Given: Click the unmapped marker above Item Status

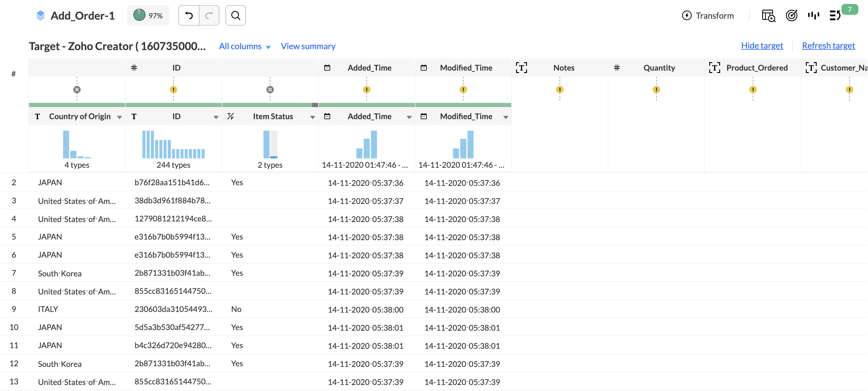Looking at the screenshot, I should coord(270,90).
